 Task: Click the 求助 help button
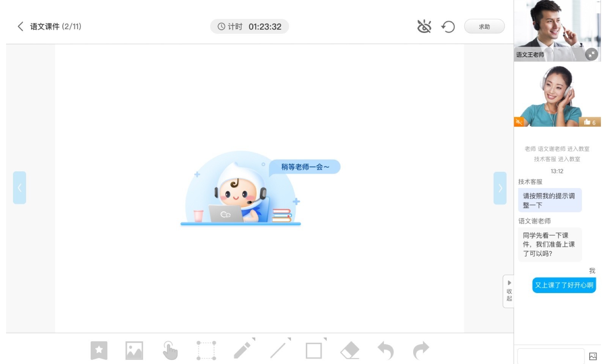(x=484, y=27)
